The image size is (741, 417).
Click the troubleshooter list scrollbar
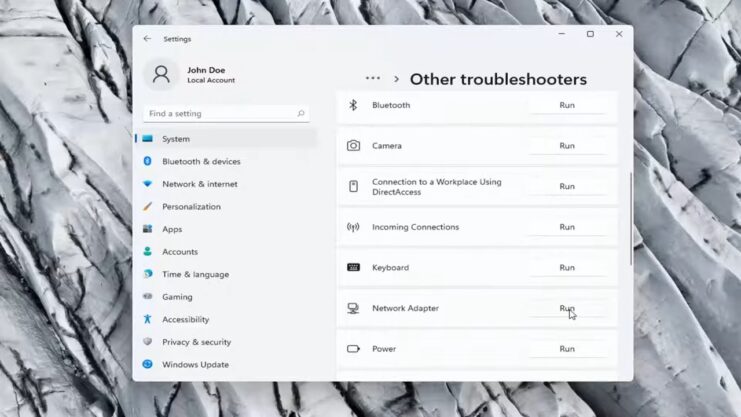(630, 219)
